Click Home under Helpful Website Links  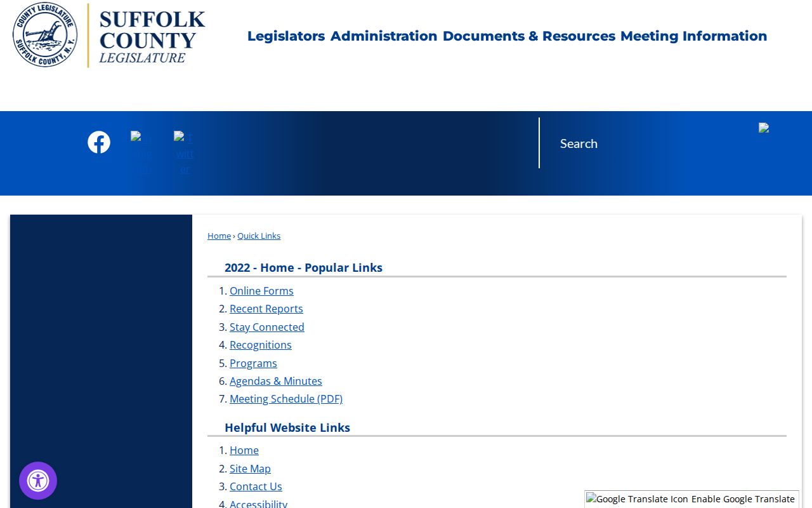pos(244,450)
